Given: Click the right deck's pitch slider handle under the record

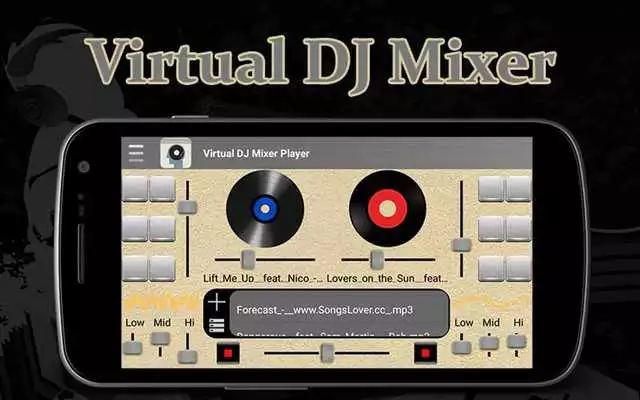Looking at the screenshot, I should pos(377,259).
